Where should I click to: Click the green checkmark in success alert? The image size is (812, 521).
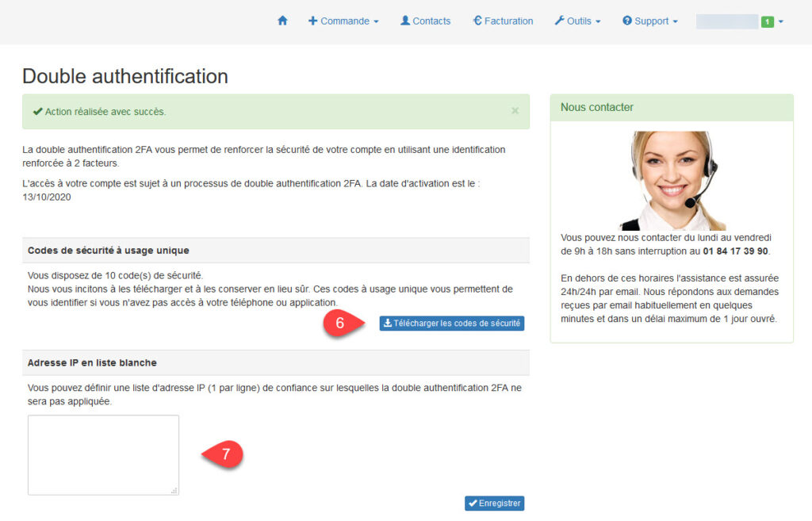[38, 111]
